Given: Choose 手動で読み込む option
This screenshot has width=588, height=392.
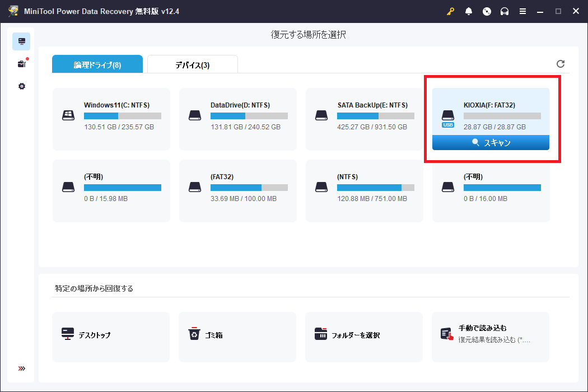Looking at the screenshot, I should [491, 337].
